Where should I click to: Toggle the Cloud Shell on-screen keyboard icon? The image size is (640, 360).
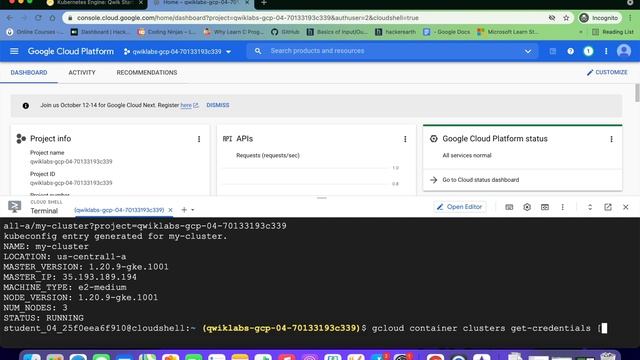pos(509,207)
